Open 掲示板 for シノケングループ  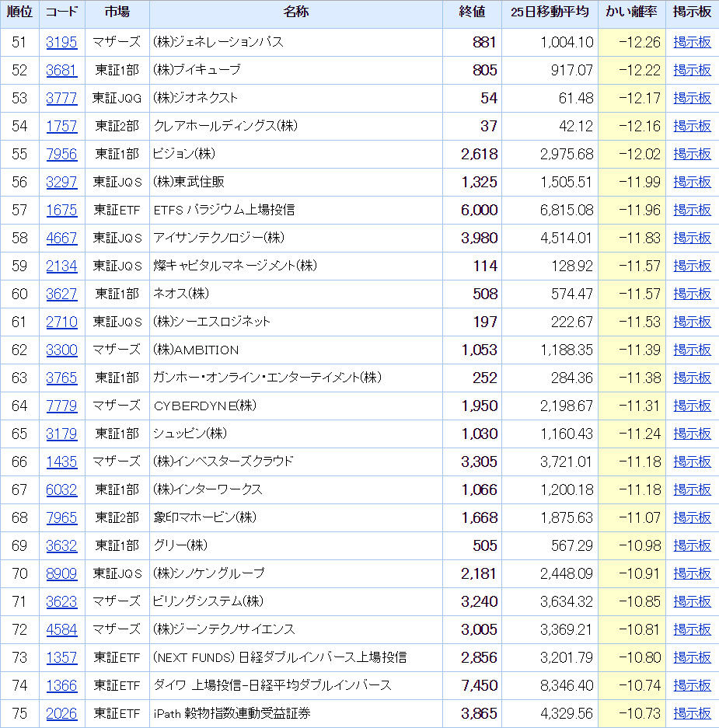[692, 573]
